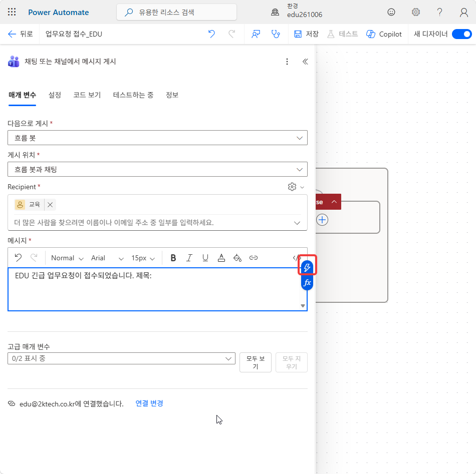The height and width of the screenshot is (474, 476).
Task: Toggle bold formatting
Action: click(173, 258)
